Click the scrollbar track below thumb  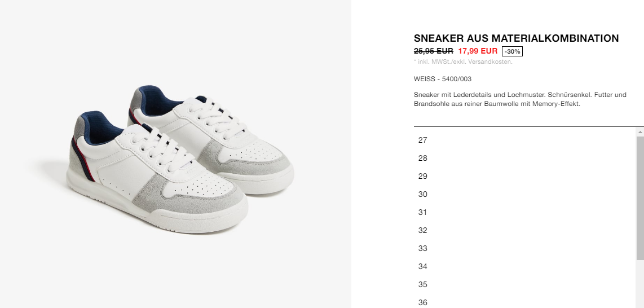(x=640, y=284)
